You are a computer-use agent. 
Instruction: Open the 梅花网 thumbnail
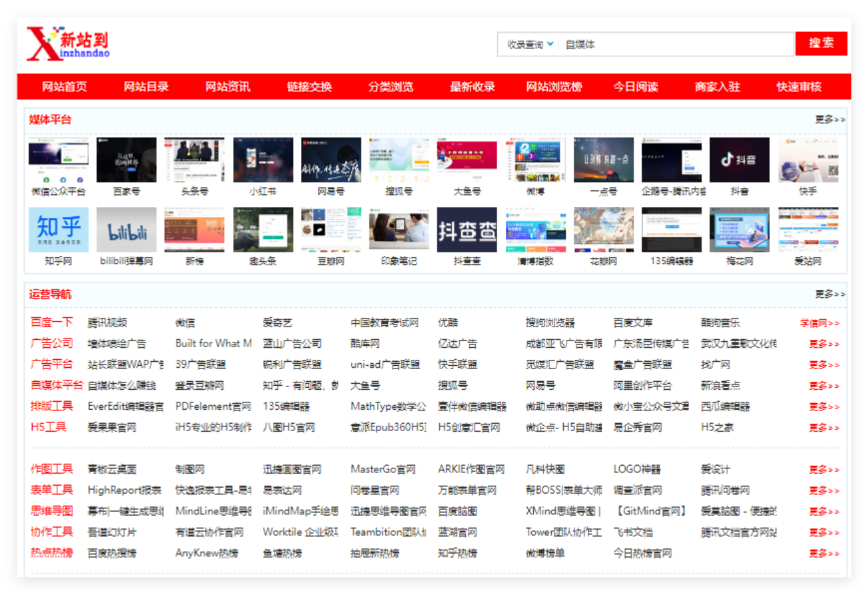pos(740,229)
